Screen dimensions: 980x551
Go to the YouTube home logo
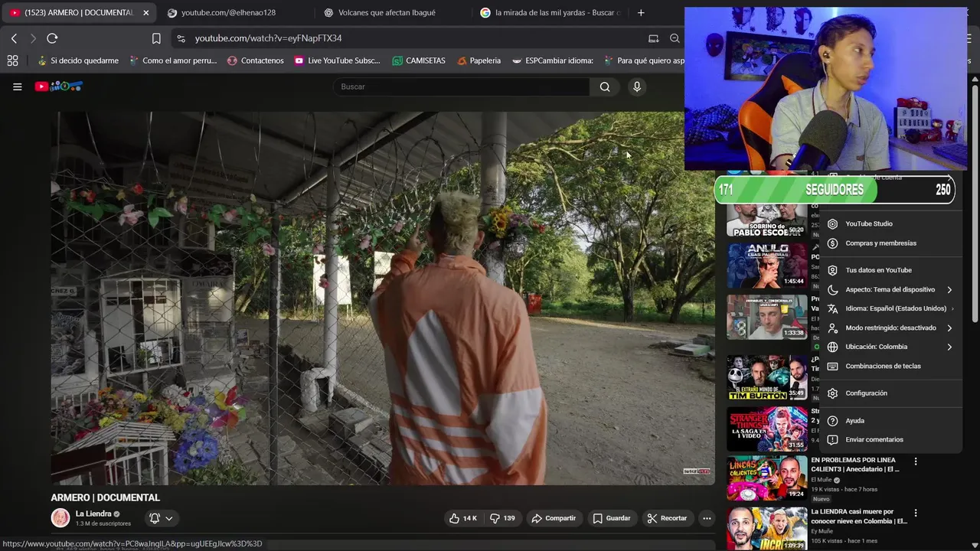[x=58, y=86]
